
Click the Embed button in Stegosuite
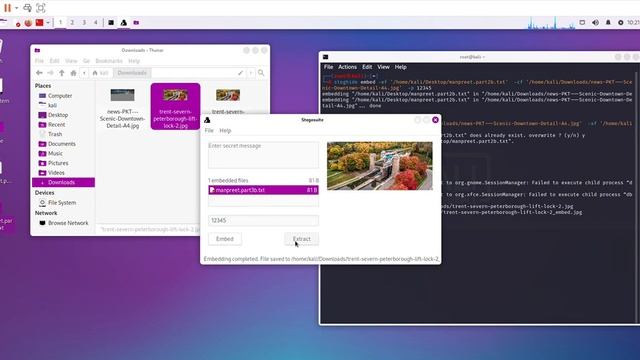(x=225, y=239)
